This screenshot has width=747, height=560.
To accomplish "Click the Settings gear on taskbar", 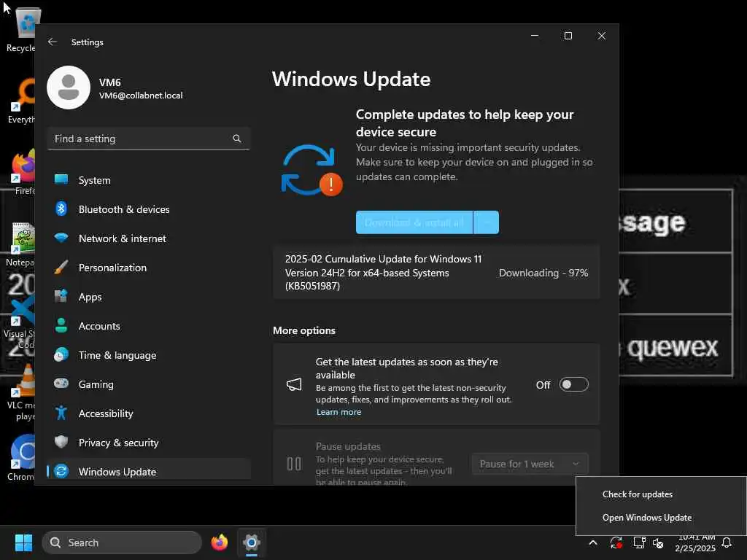I will pyautogui.click(x=252, y=542).
